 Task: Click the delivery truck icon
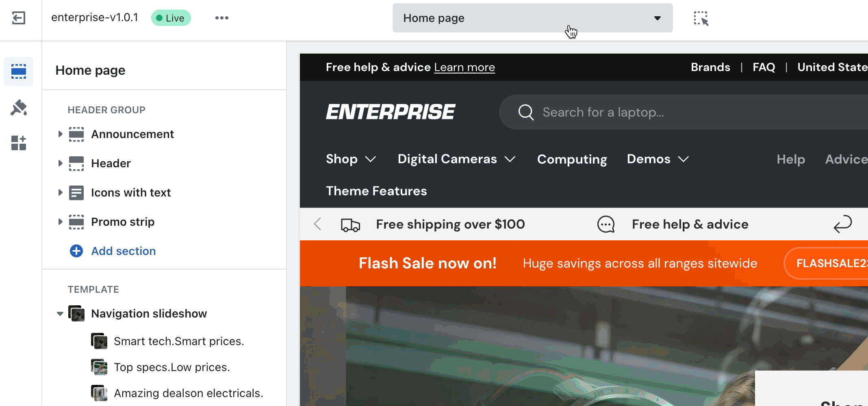350,225
